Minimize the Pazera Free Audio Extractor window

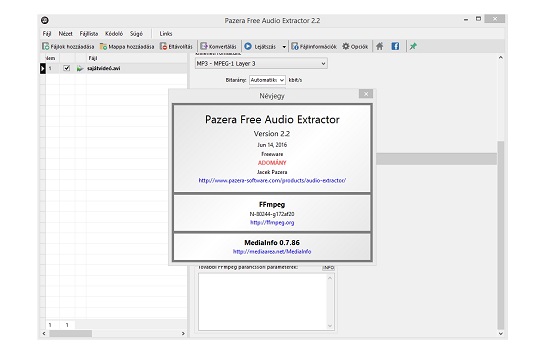(x=466, y=20)
